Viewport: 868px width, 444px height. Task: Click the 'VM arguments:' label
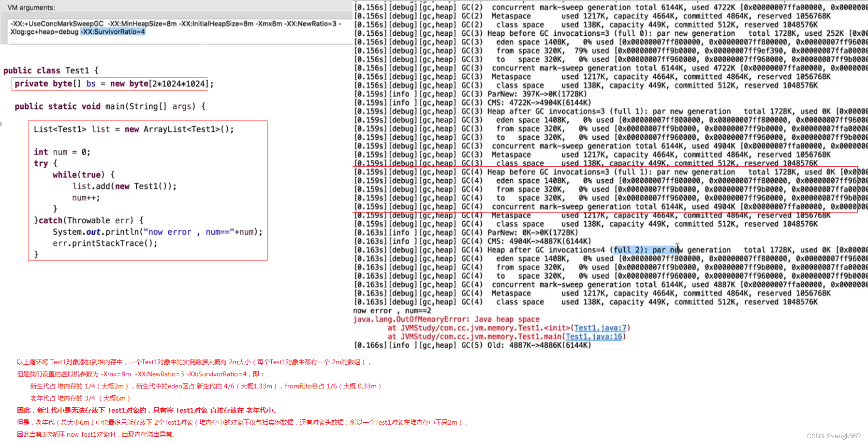(x=31, y=8)
